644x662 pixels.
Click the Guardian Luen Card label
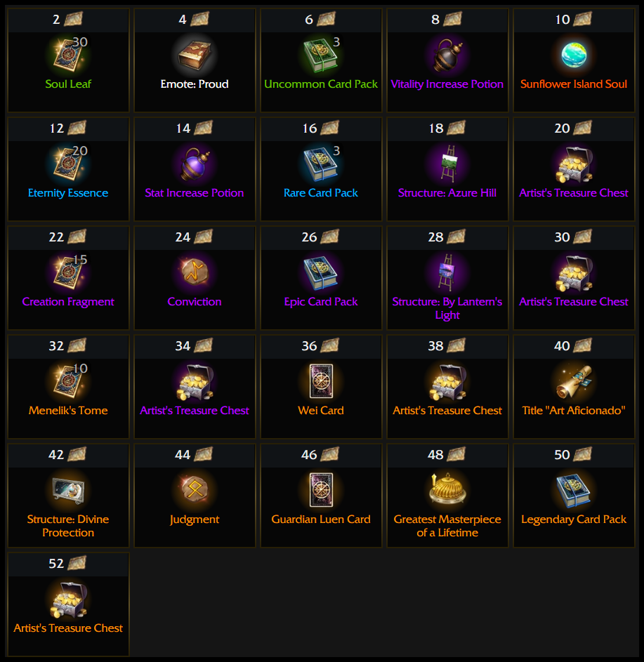pyautogui.click(x=321, y=519)
